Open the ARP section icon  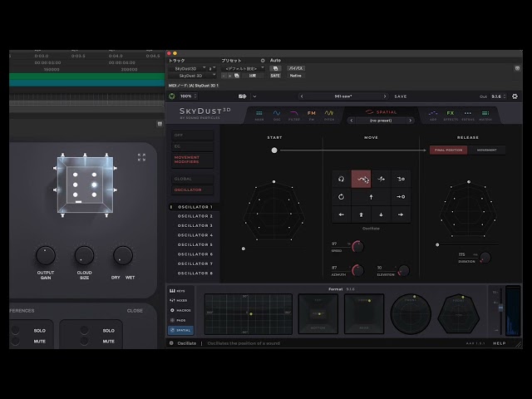433,115
